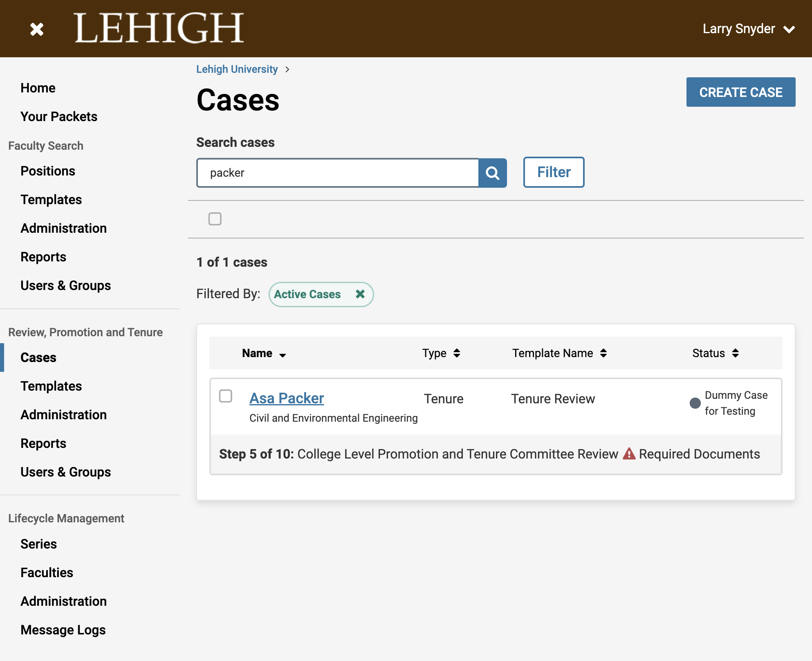812x661 pixels.
Task: Open Your Packets in sidebar
Action: (x=59, y=117)
